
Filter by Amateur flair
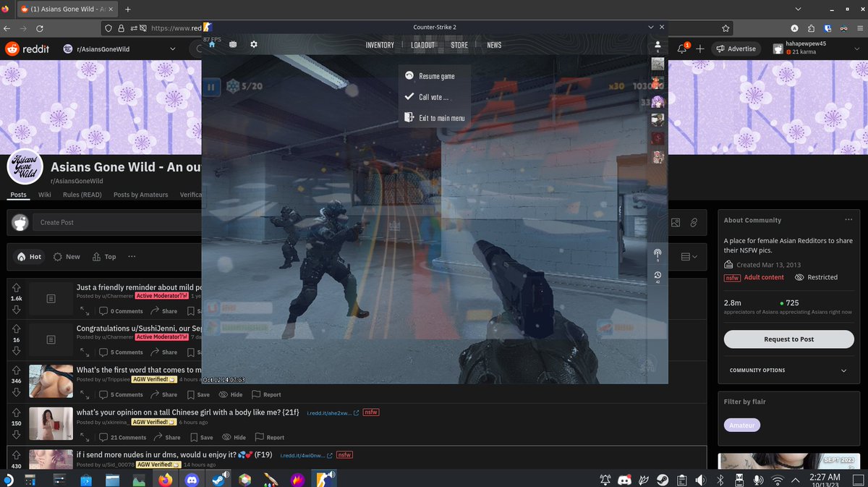pos(742,425)
